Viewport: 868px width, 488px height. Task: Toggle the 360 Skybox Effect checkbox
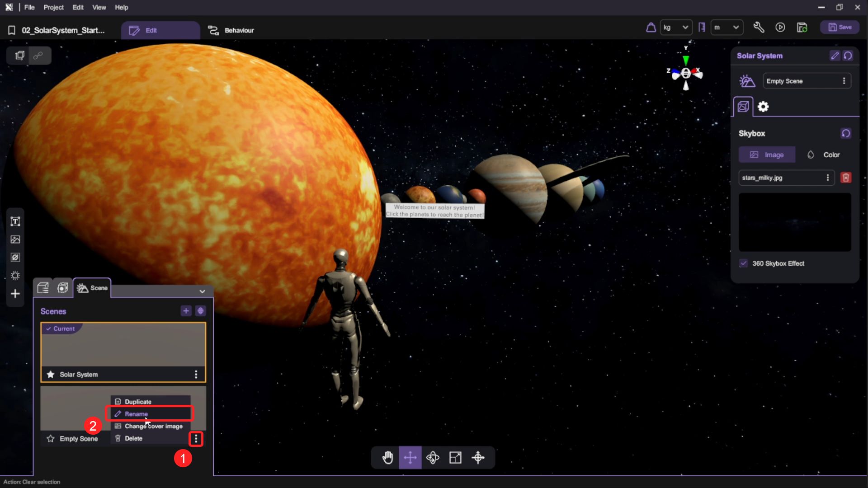744,263
